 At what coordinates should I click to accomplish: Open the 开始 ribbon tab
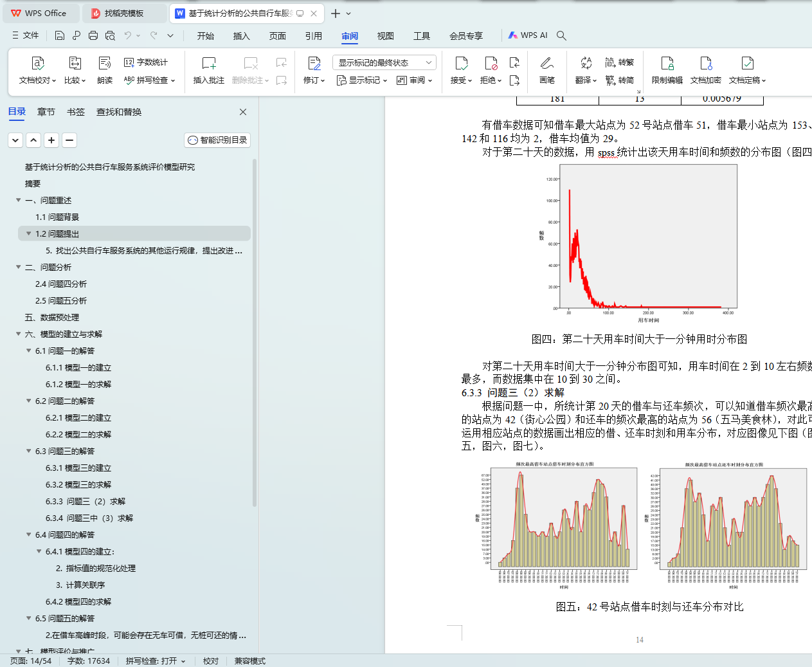click(206, 36)
